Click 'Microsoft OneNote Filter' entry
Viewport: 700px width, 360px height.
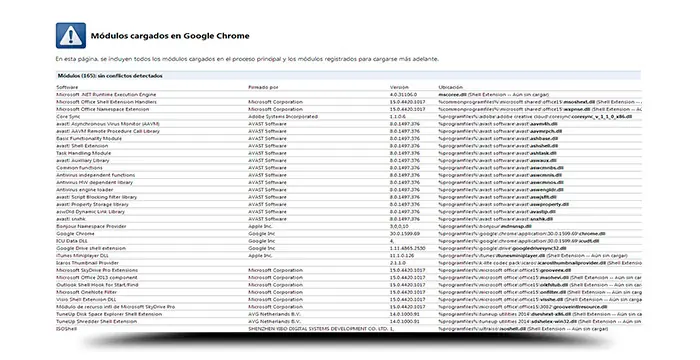[x=87, y=292]
